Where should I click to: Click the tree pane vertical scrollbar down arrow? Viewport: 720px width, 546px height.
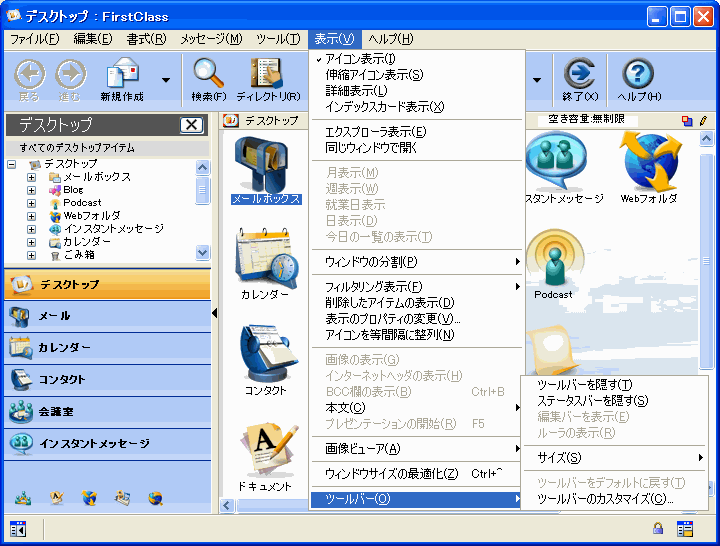(203, 253)
